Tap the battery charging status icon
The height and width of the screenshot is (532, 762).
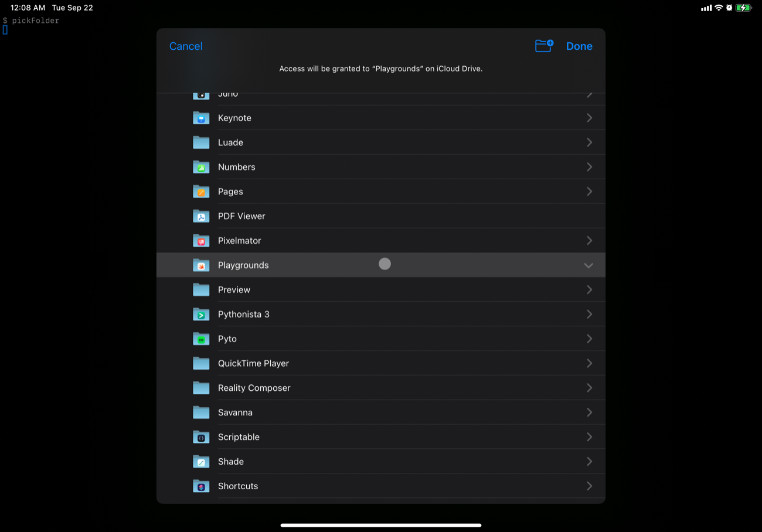click(x=744, y=8)
